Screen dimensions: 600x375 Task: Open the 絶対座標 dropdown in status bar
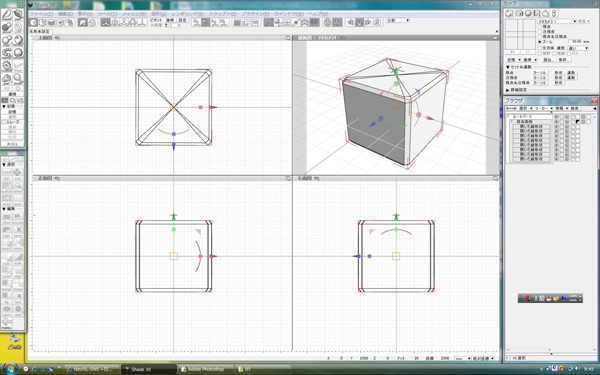tap(484, 359)
